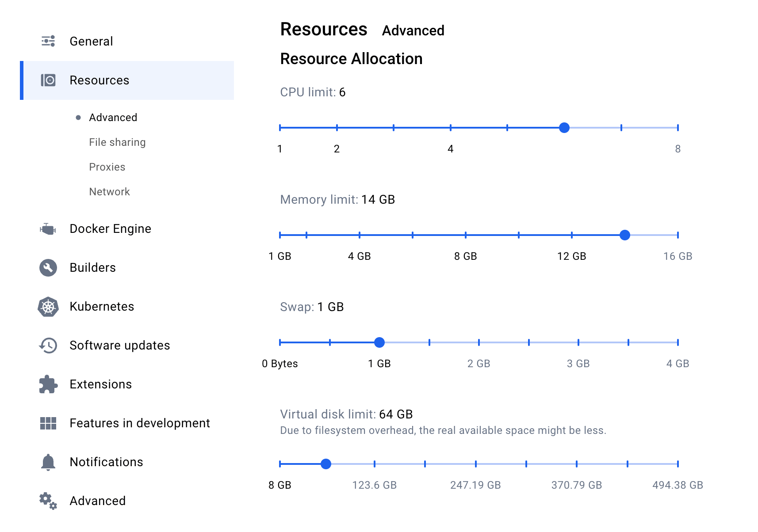Open the Notifications bell icon

coord(48,462)
